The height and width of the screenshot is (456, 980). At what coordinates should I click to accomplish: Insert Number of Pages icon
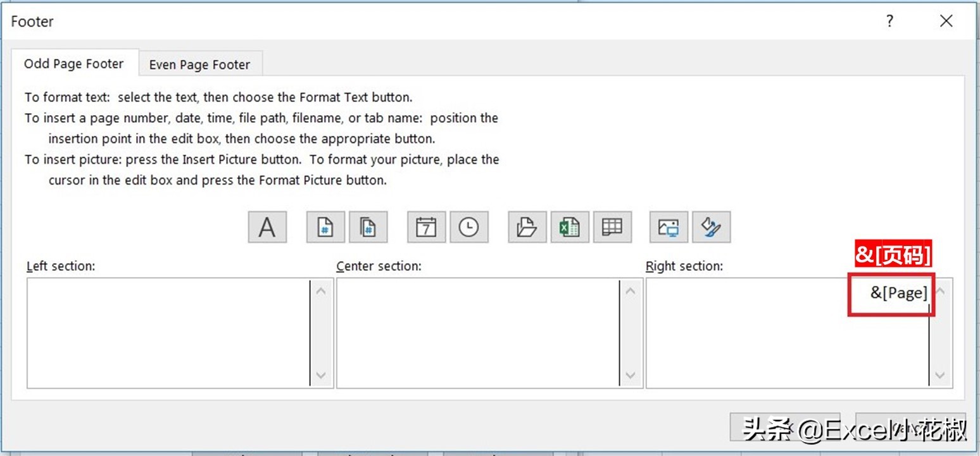(368, 227)
